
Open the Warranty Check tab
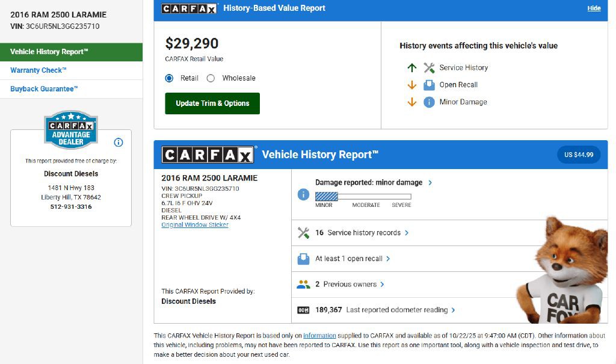38,70
